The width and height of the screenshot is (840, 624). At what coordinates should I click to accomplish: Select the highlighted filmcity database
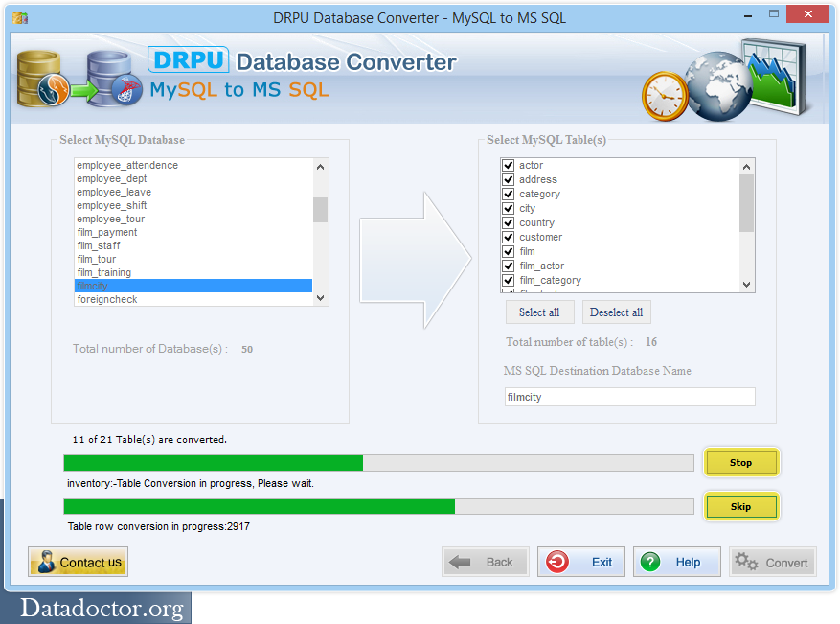point(193,286)
